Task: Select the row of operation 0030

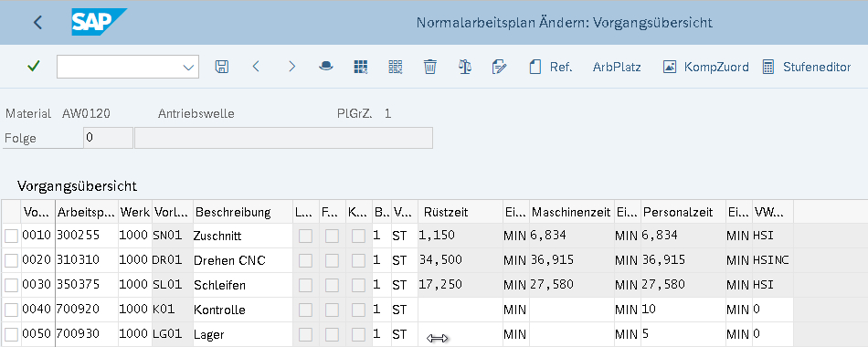Action: [x=11, y=285]
